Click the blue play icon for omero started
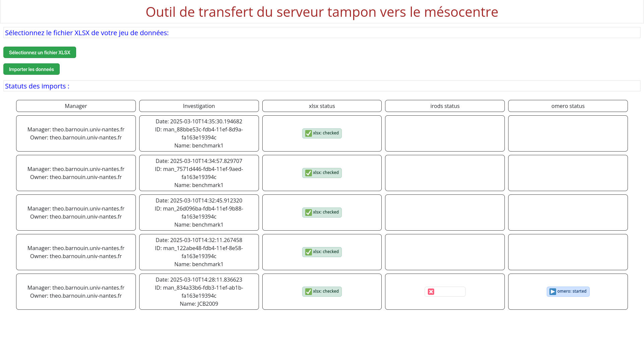 click(x=553, y=292)
